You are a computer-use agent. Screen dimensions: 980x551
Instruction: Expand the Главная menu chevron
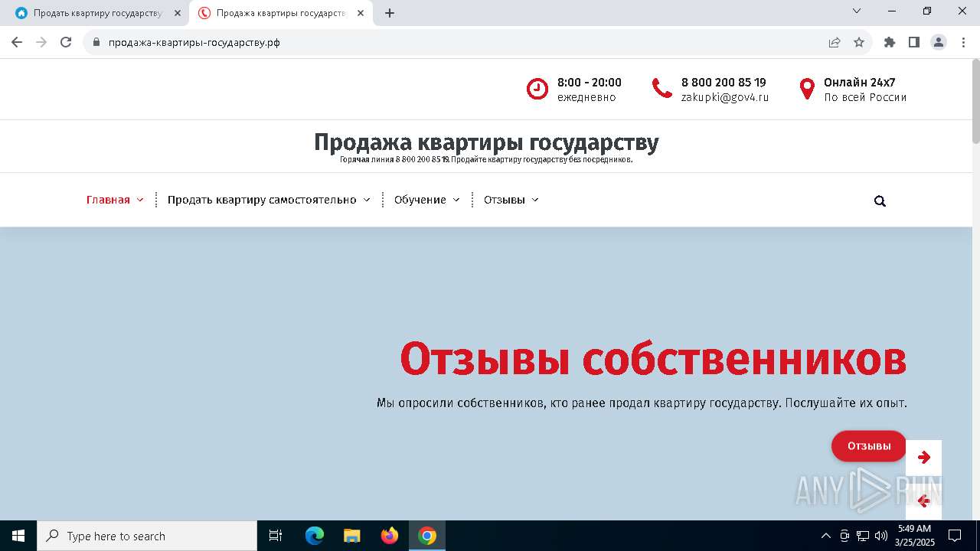pyautogui.click(x=140, y=200)
